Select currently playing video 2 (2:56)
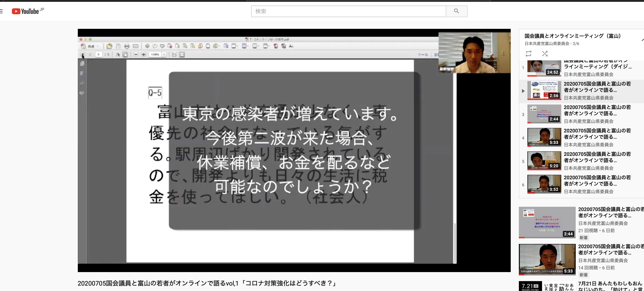Image resolution: width=644 pixels, height=291 pixels. pos(544,90)
